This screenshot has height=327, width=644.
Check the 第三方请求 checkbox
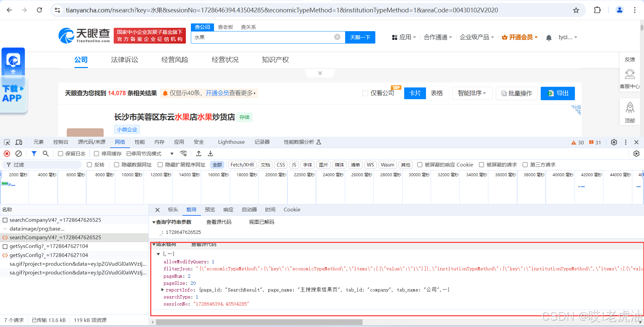(x=525, y=165)
